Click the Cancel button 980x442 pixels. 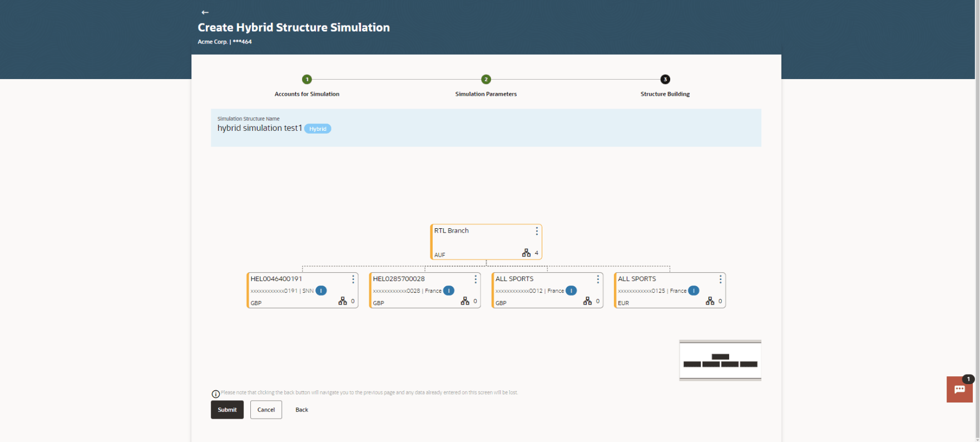click(266, 410)
